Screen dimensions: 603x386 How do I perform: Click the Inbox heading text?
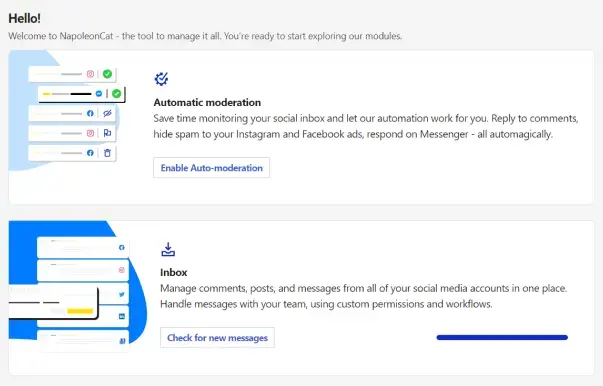[x=173, y=272]
